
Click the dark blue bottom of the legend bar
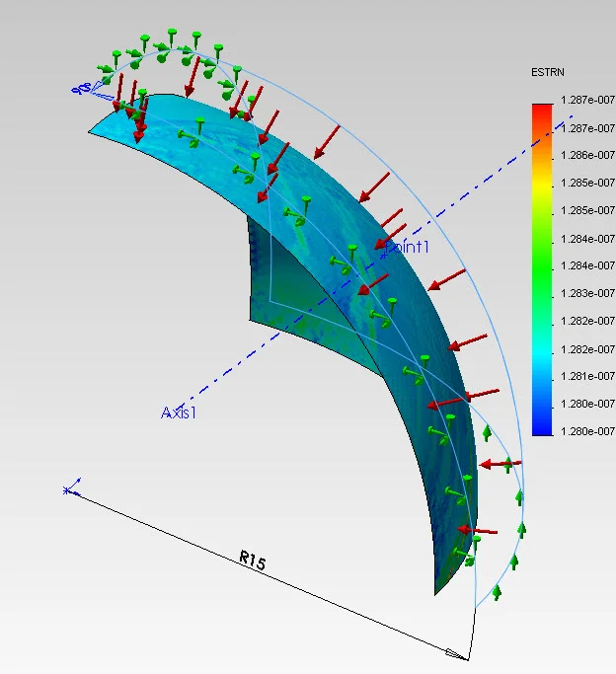pyautogui.click(x=542, y=429)
